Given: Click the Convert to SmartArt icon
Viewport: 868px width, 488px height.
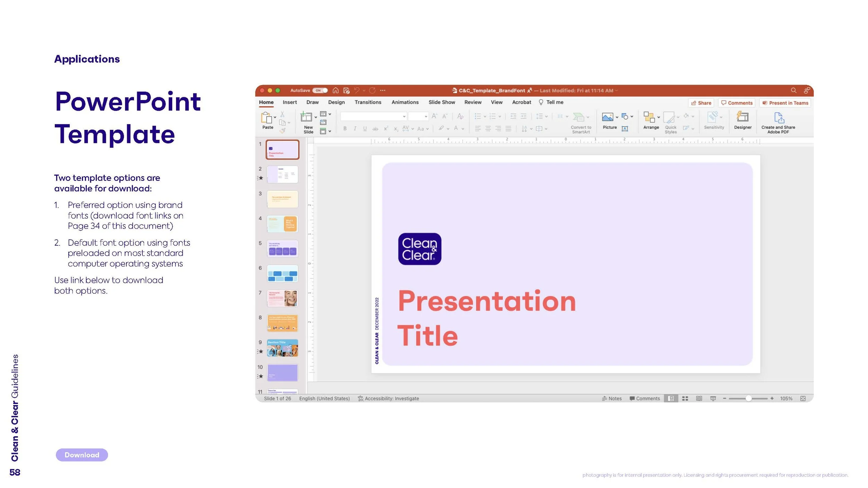Looking at the screenshot, I should pyautogui.click(x=578, y=117).
